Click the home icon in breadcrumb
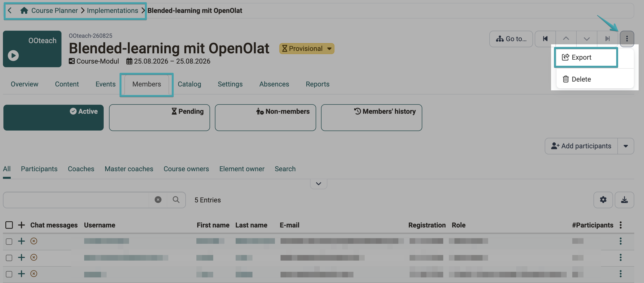The height and width of the screenshot is (283, 644). tap(24, 10)
